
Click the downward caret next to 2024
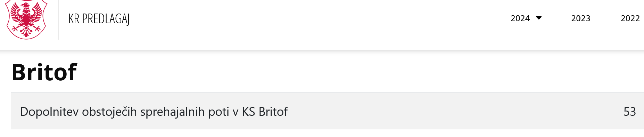[x=539, y=18]
